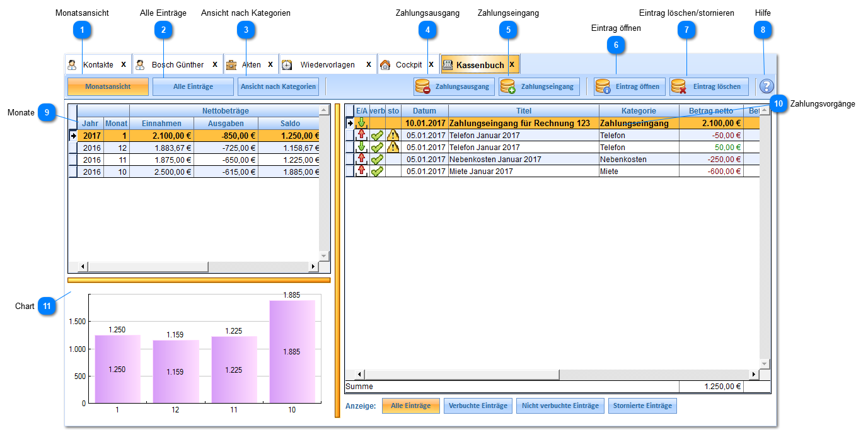
Task: Click the Cockpit house icon
Action: 385,64
